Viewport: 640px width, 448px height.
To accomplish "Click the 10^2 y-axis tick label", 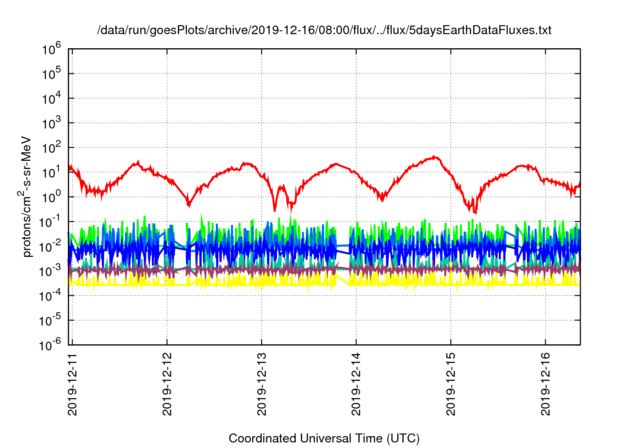I will [x=51, y=148].
